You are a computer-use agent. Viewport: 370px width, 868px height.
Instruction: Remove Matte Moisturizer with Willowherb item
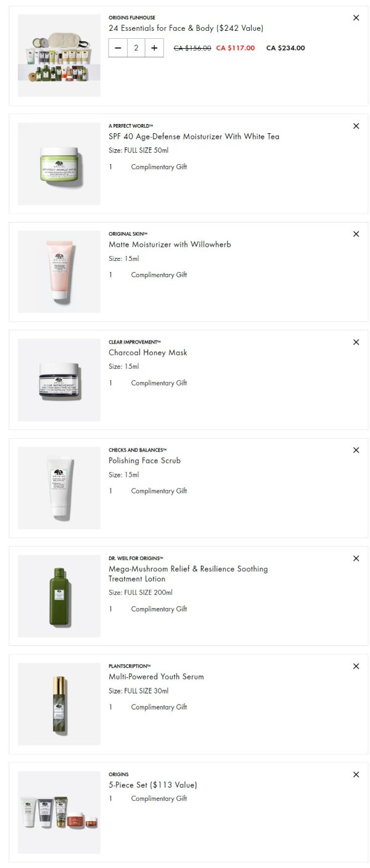pos(356,234)
